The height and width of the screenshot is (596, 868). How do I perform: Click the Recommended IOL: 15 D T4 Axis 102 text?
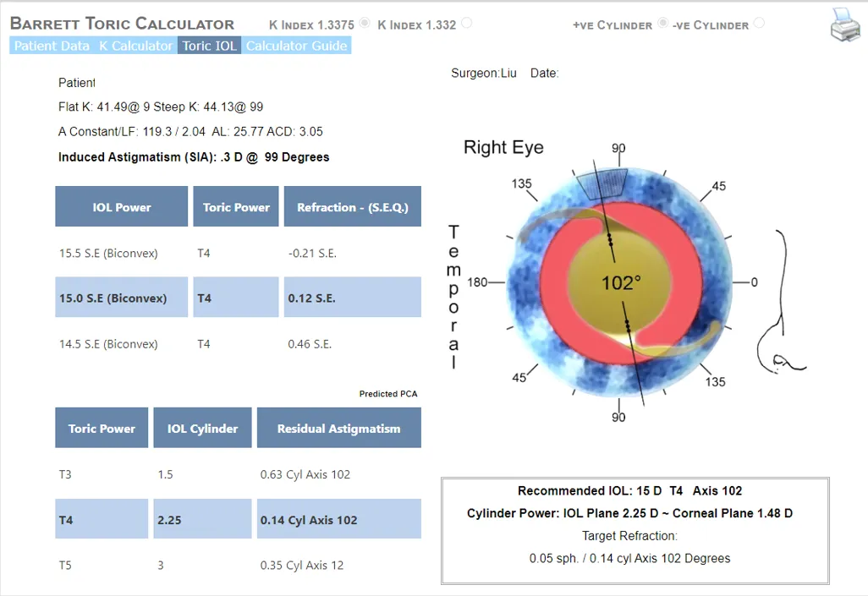pyautogui.click(x=630, y=491)
